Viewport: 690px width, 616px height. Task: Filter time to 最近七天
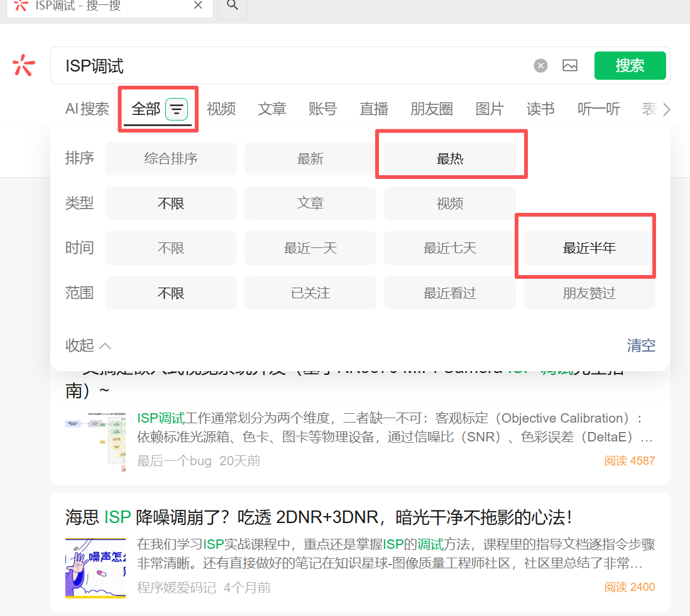click(450, 248)
